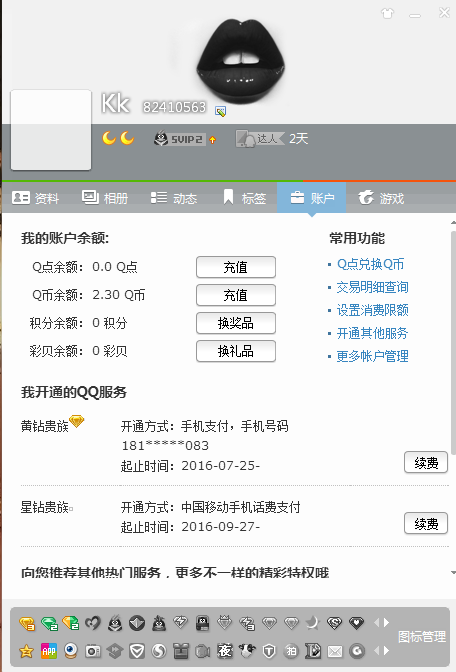Click the grey heart icon in icon bar
Image resolution: width=456 pixels, height=672 pixels.
click(x=93, y=623)
